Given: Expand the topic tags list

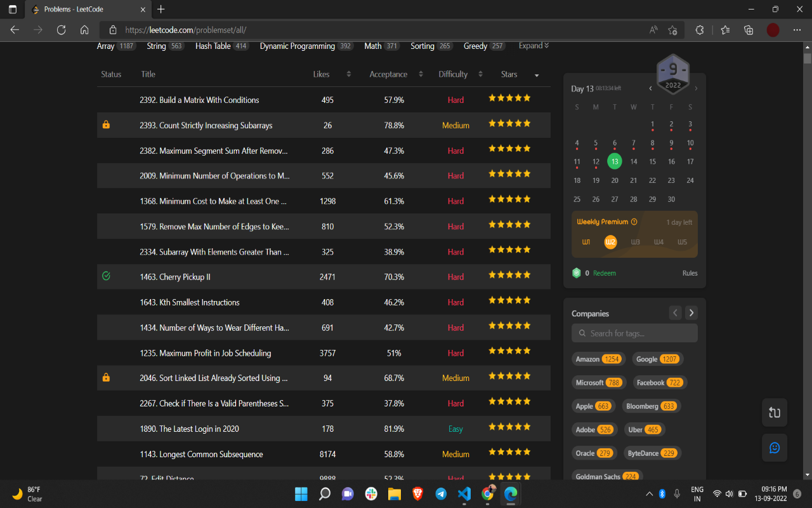Looking at the screenshot, I should [x=534, y=46].
